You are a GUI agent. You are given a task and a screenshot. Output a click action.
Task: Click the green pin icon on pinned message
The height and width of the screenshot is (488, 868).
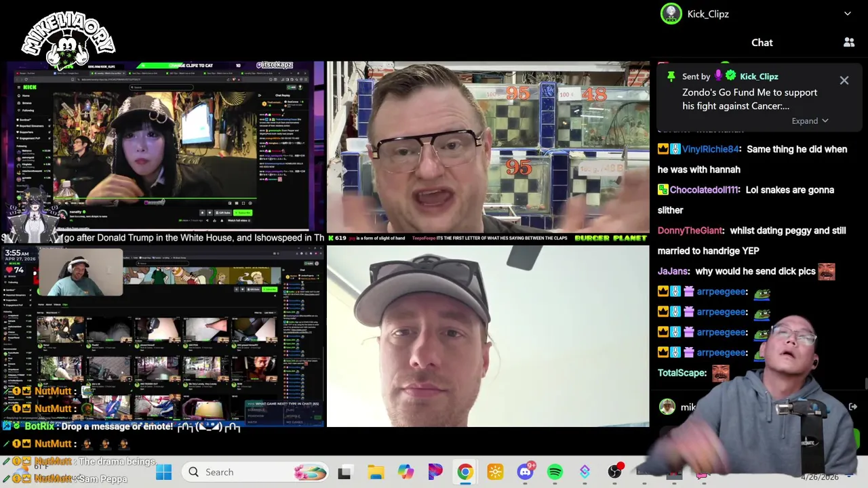(670, 76)
